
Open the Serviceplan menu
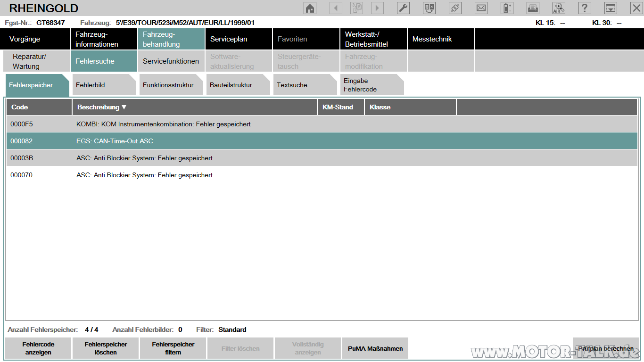[239, 39]
